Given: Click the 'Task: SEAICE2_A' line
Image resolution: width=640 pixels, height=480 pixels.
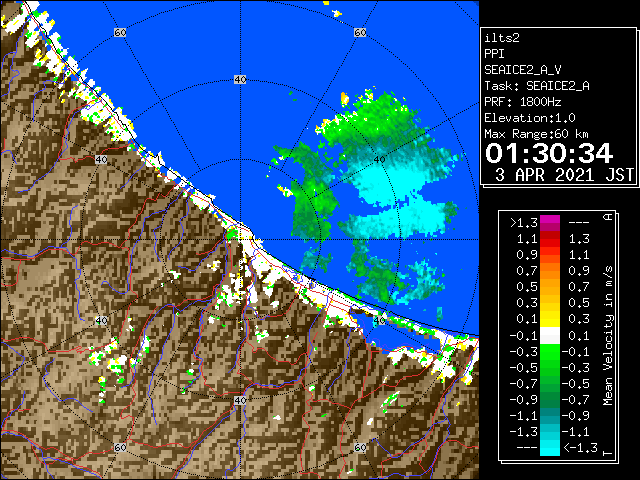Looking at the screenshot, I should 537,86.
